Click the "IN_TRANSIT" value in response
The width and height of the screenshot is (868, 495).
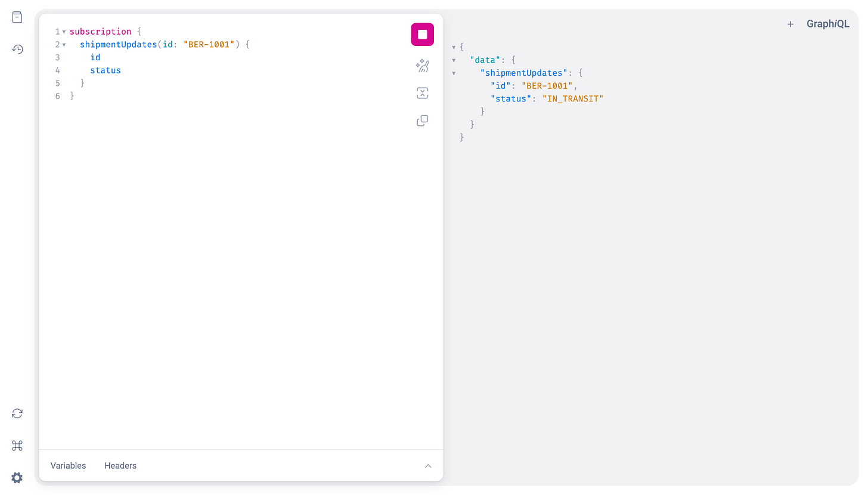(573, 99)
